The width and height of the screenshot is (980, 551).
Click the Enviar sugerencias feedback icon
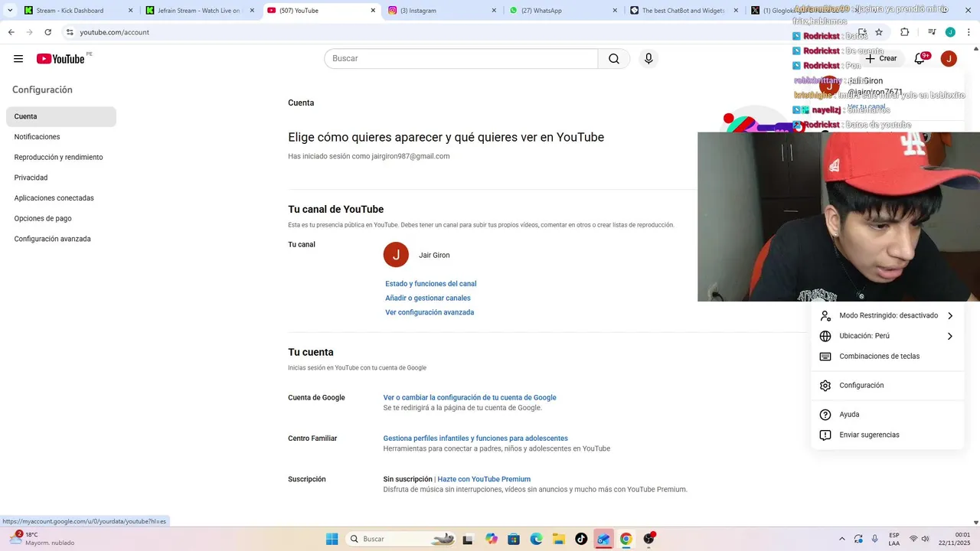(825, 435)
